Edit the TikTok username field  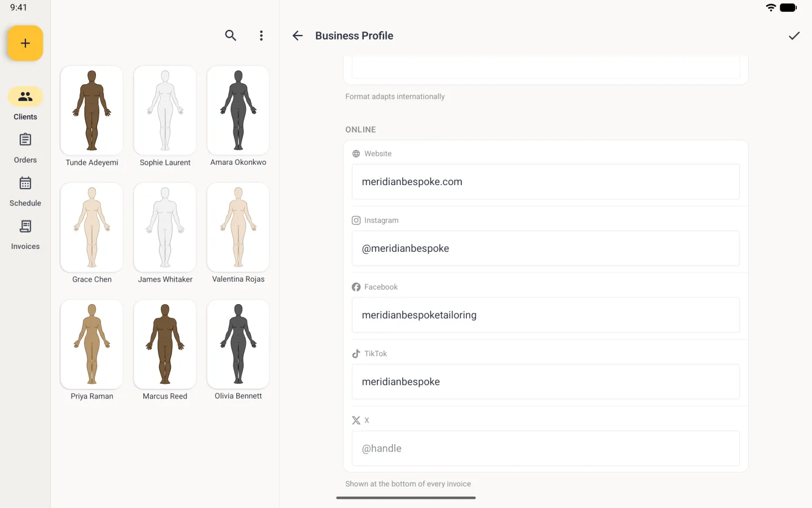point(546,382)
